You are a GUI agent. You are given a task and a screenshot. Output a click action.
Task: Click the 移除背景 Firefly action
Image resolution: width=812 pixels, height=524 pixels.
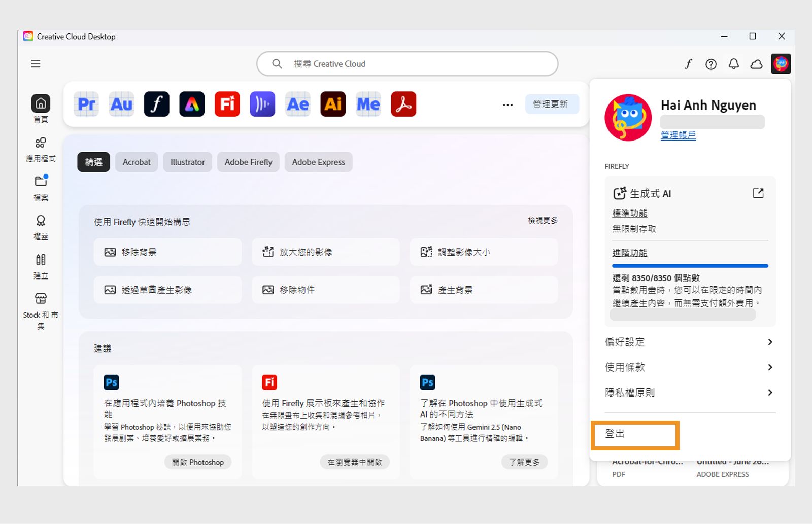click(x=167, y=252)
